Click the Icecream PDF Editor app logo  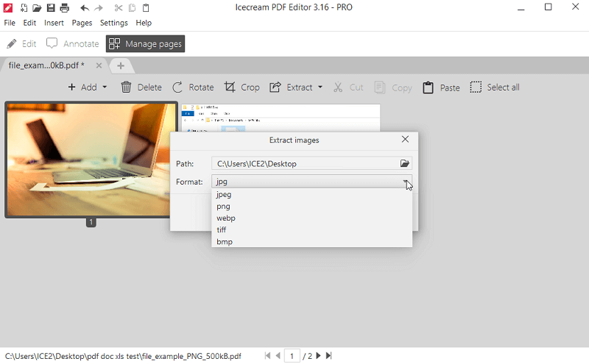[x=7, y=7]
